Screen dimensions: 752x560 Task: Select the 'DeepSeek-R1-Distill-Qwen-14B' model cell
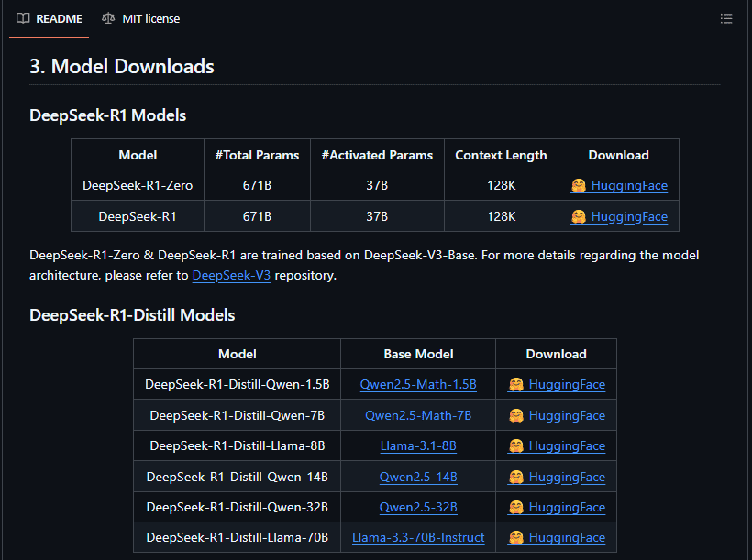click(238, 478)
